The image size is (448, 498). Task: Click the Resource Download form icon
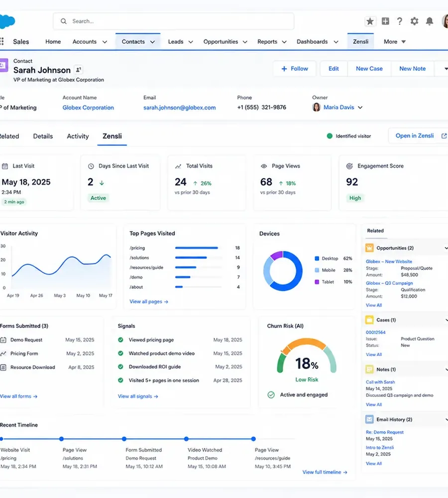3,368
